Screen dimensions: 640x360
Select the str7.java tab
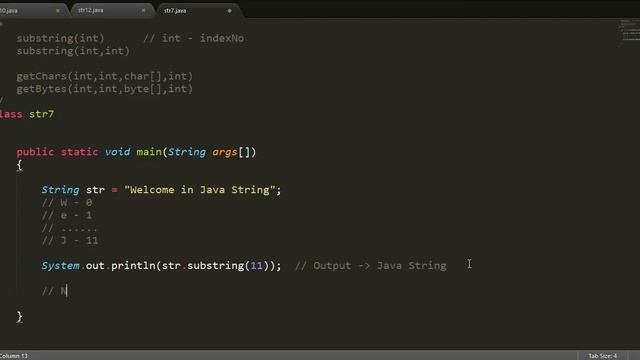pyautogui.click(x=175, y=11)
